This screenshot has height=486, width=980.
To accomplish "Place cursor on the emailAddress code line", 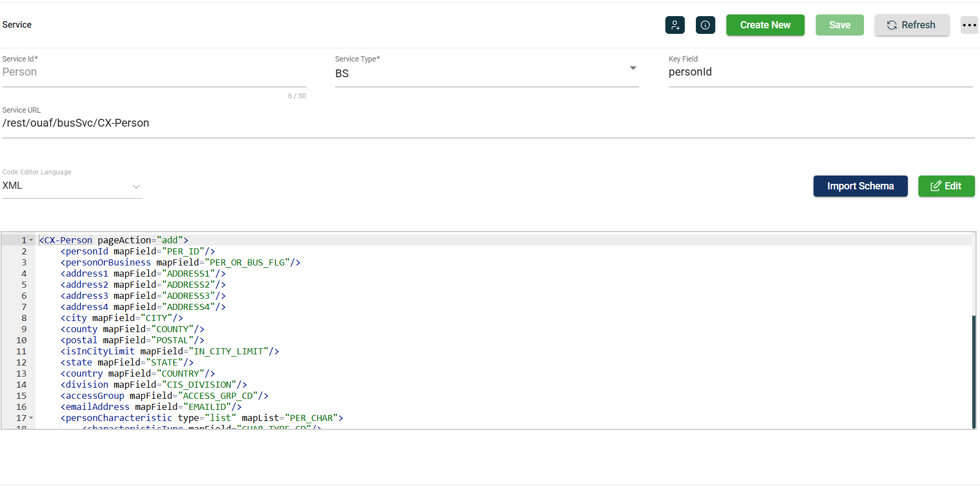I will coord(151,407).
